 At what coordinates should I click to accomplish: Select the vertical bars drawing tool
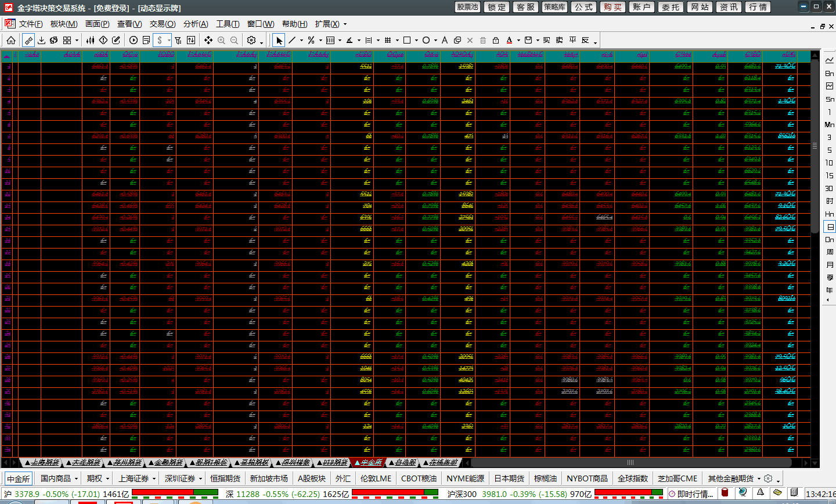click(x=330, y=40)
